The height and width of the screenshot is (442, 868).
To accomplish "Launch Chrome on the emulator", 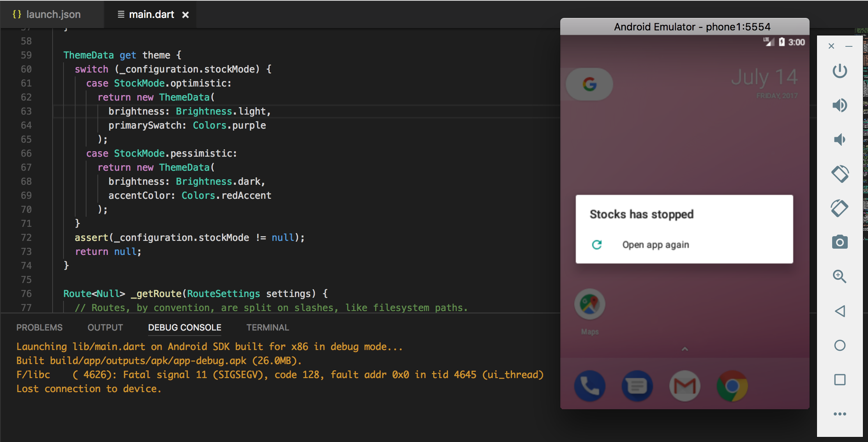I will pos(732,385).
